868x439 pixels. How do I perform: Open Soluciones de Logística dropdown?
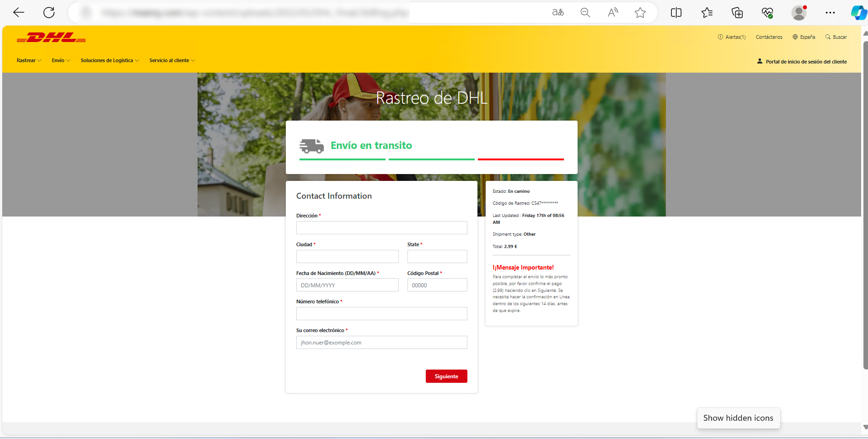coord(110,60)
